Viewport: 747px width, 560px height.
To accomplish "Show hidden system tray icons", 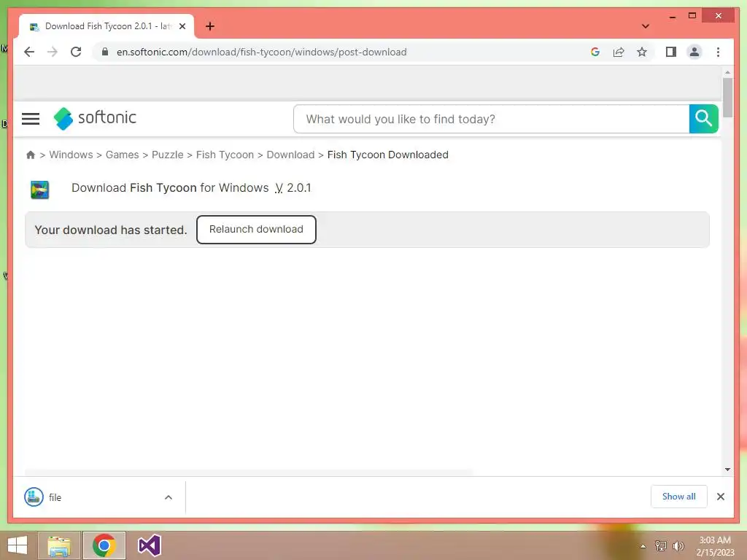I will tap(643, 546).
